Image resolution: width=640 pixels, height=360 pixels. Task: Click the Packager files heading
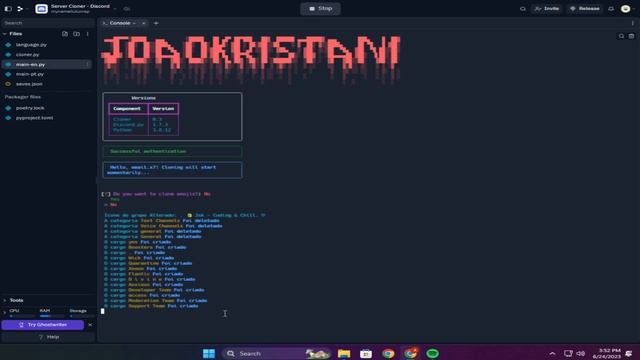point(23,97)
